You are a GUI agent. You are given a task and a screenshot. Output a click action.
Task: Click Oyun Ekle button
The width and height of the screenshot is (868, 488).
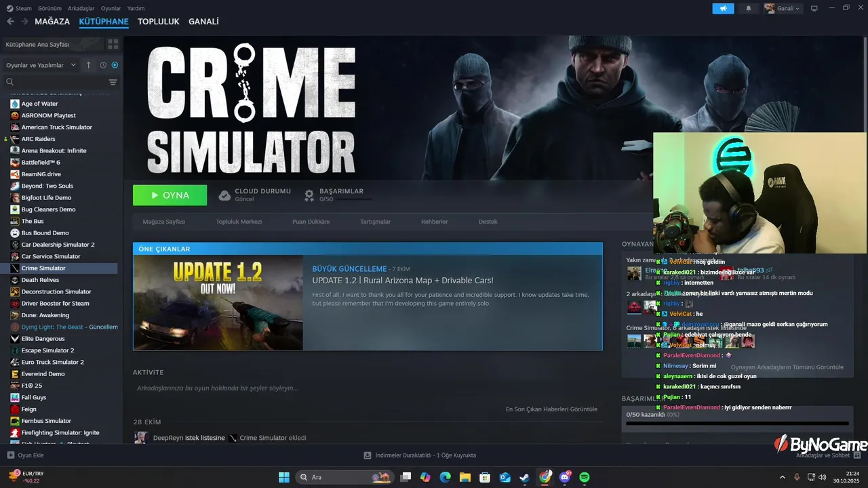pyautogui.click(x=25, y=455)
